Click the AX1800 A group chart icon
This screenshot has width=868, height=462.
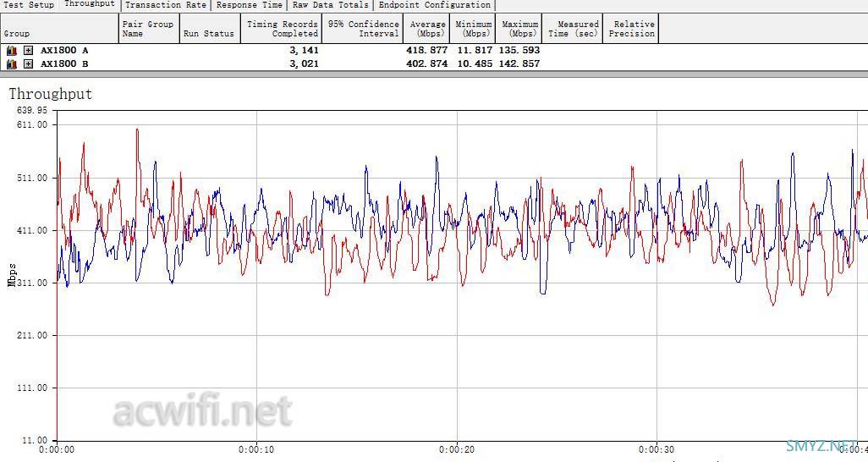pos(12,51)
